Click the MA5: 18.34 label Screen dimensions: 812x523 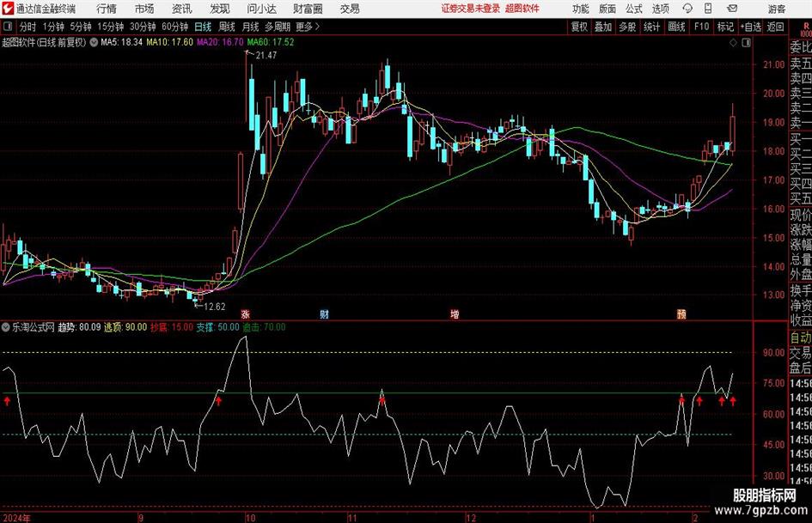click(x=121, y=42)
